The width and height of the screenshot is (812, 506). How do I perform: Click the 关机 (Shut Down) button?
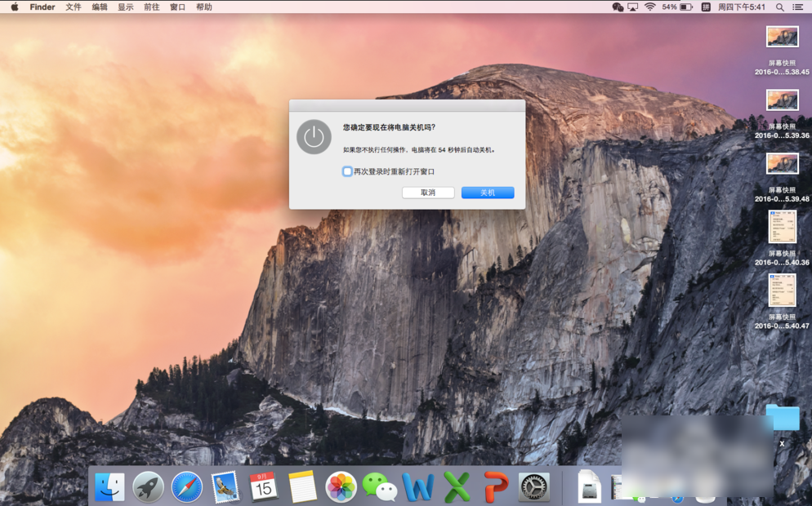tap(487, 193)
